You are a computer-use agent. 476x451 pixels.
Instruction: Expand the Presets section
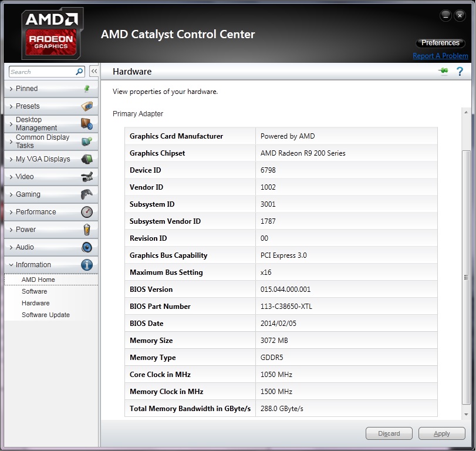point(51,106)
